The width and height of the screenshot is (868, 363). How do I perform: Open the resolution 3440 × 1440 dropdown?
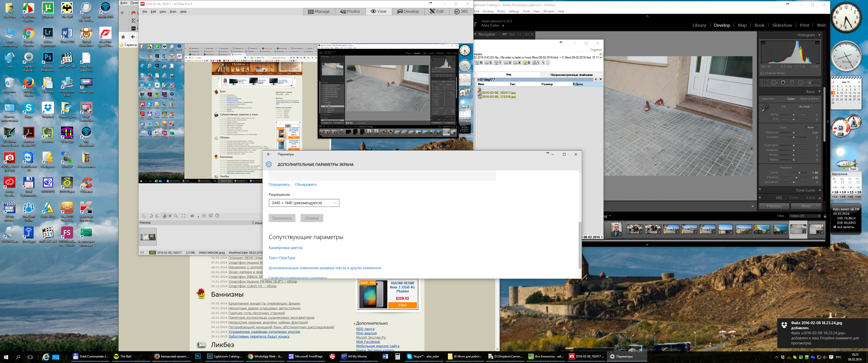tap(304, 203)
